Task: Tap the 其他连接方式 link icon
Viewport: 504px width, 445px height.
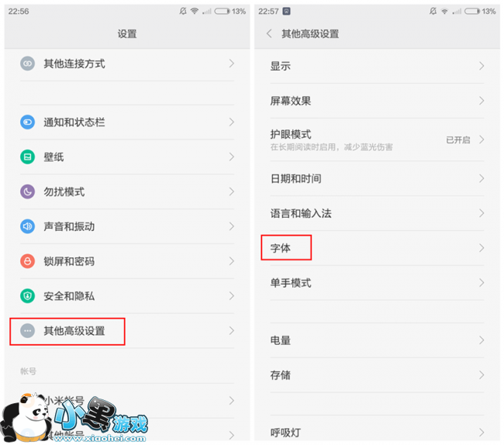Action: [x=28, y=64]
